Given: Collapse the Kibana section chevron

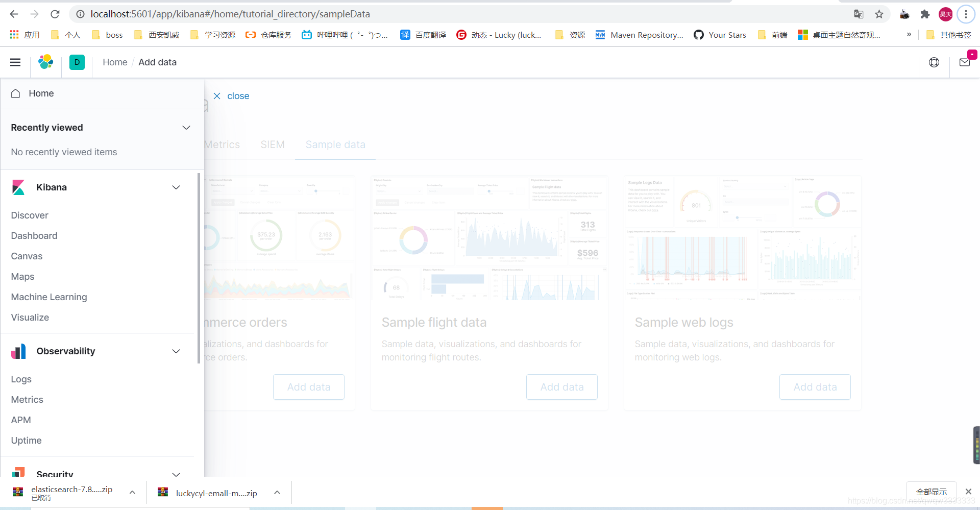Looking at the screenshot, I should pos(176,187).
